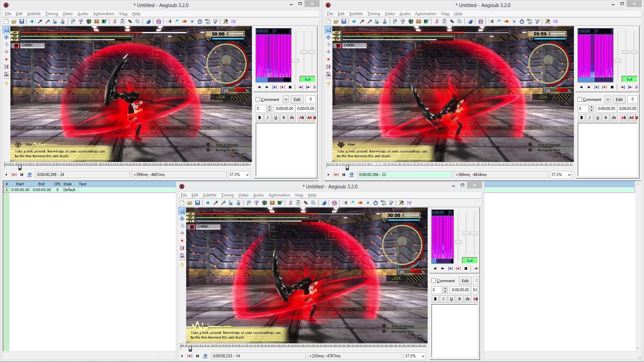This screenshot has width=644, height=362.
Task: Select rotate-on-Z-axis visual tool in right window
Action: (328, 45)
